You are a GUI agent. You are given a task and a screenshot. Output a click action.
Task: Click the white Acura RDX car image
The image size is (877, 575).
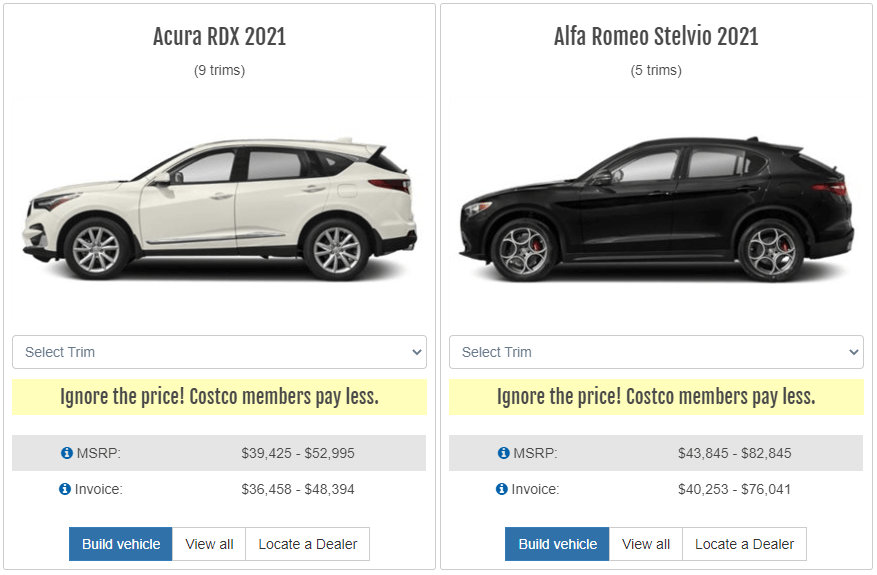[219, 210]
